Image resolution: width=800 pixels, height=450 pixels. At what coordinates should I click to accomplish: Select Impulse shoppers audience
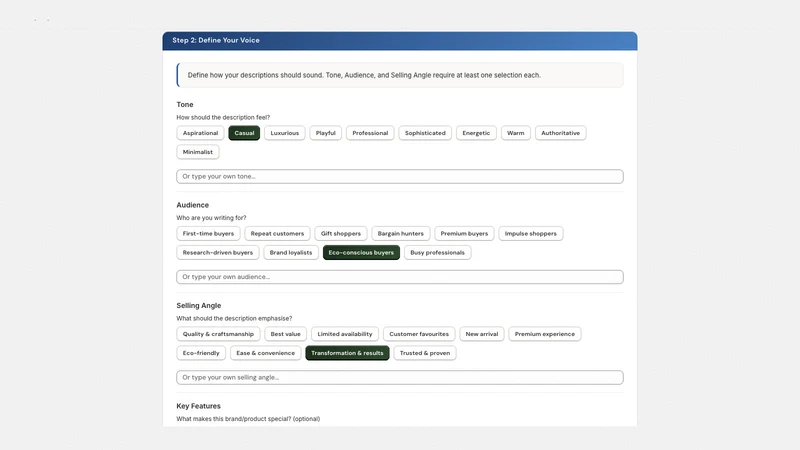(x=531, y=233)
